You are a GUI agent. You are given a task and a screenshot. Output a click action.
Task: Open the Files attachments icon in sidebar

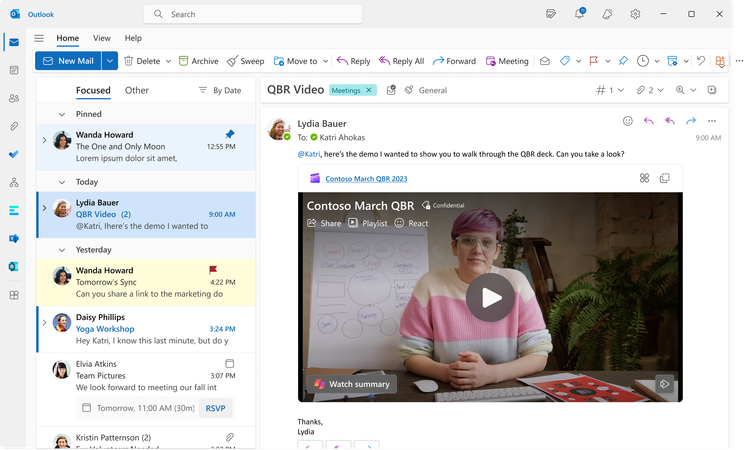click(x=14, y=126)
